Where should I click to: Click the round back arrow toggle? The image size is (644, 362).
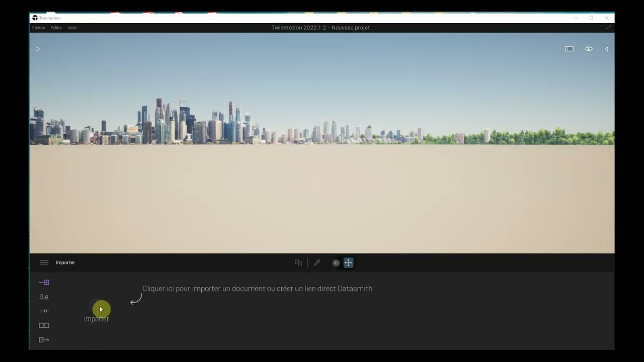click(x=336, y=262)
